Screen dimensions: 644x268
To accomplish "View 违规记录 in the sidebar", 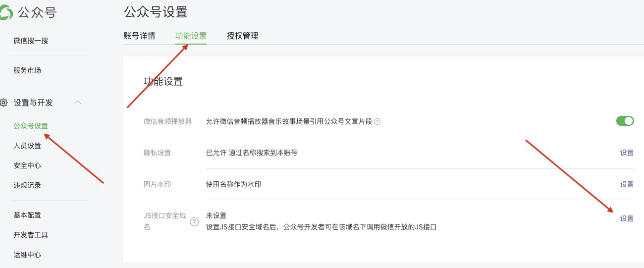I will point(27,185).
